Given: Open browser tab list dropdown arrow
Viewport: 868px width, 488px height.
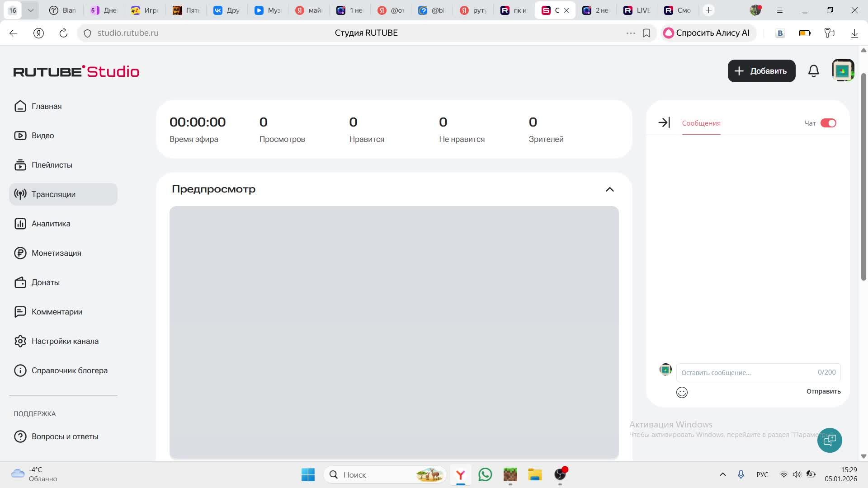Looking at the screenshot, I should (30, 10).
